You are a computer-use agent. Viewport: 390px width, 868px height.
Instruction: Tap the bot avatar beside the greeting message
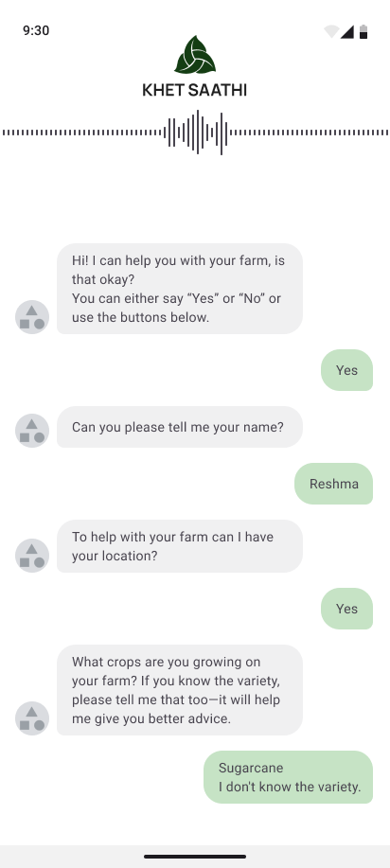coord(32,317)
